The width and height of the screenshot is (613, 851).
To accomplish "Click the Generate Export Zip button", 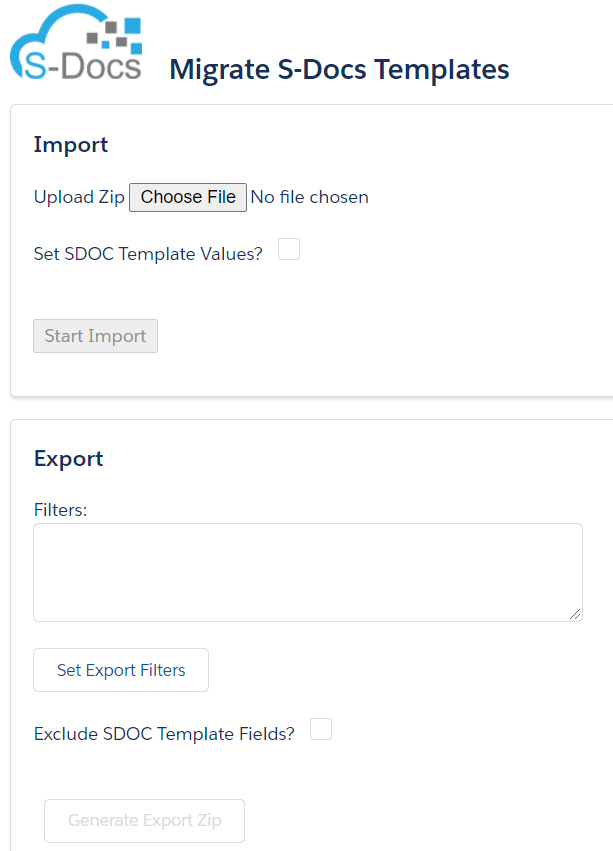I will click(x=144, y=821).
